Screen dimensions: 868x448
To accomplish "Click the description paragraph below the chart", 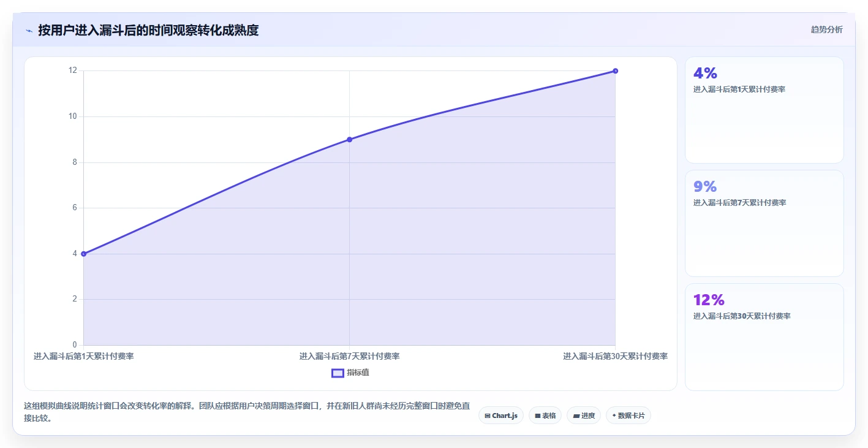I will point(247,412).
